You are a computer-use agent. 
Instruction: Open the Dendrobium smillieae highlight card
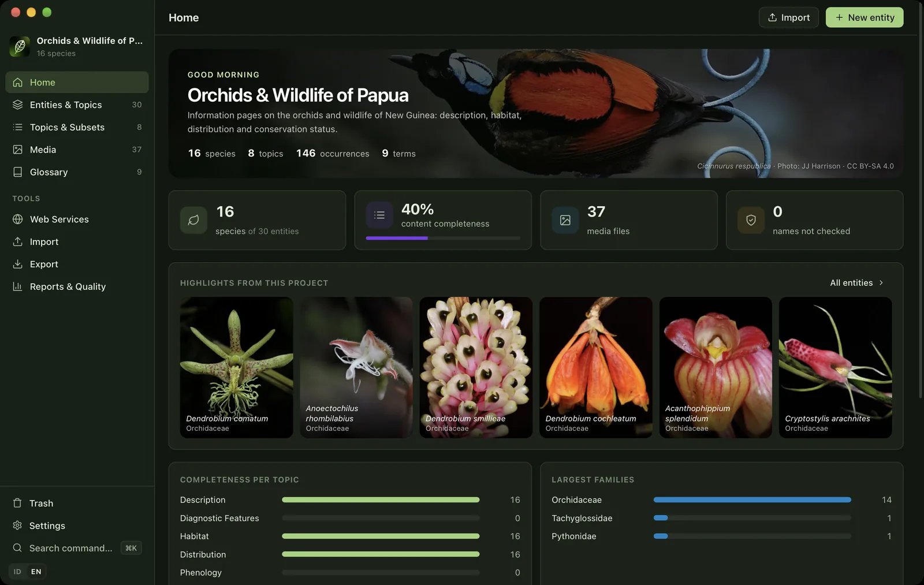coord(476,367)
